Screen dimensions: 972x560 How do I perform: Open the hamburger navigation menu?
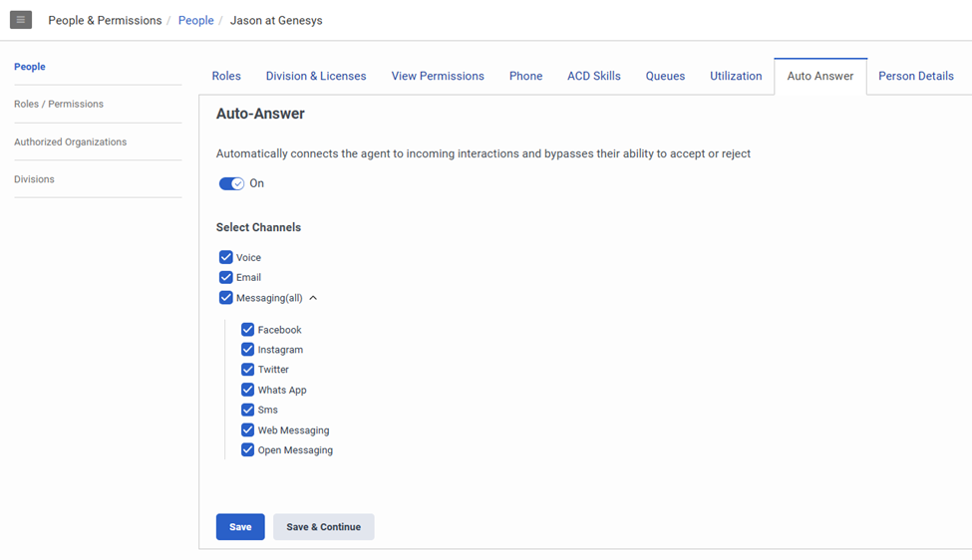pos(21,20)
